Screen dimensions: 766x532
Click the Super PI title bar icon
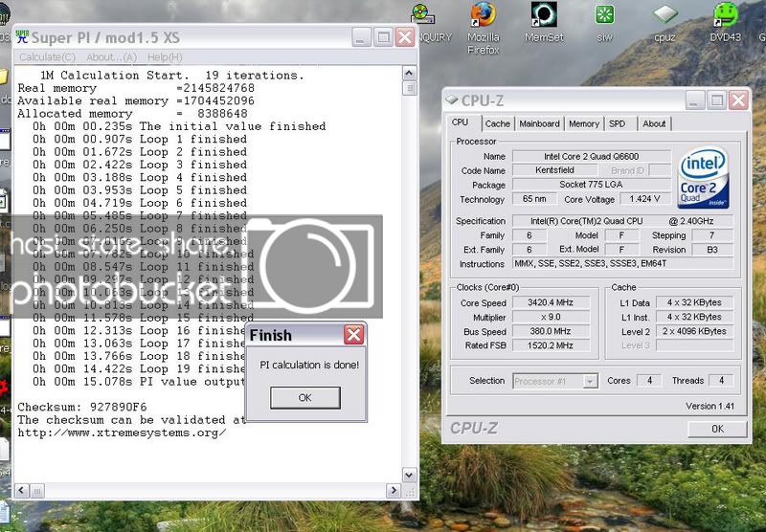click(x=22, y=36)
